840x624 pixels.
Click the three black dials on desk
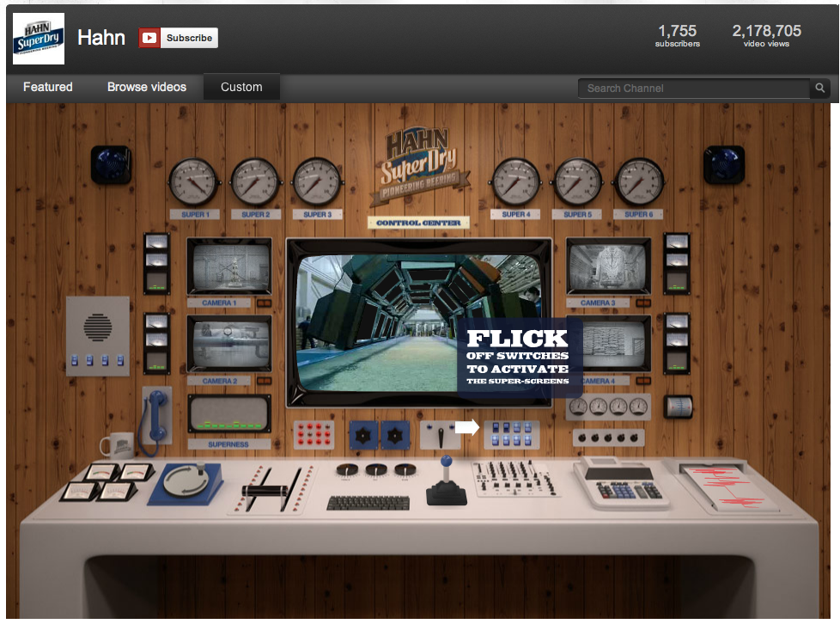click(x=376, y=471)
